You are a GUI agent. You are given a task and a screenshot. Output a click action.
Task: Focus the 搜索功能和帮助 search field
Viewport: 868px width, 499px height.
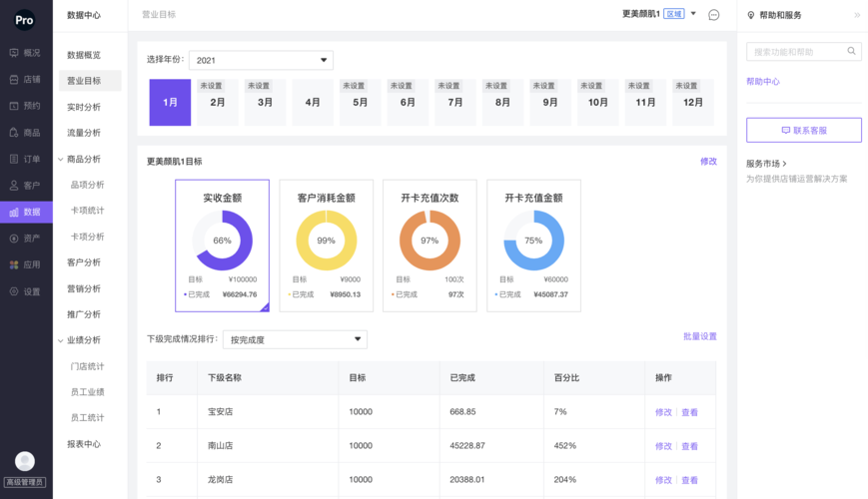[804, 52]
